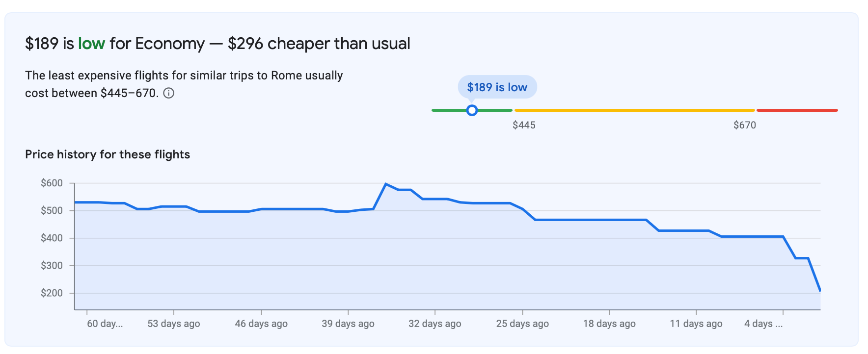The height and width of the screenshot is (354, 868).
Task: Click the highest peak of the price history line
Action: click(x=386, y=184)
